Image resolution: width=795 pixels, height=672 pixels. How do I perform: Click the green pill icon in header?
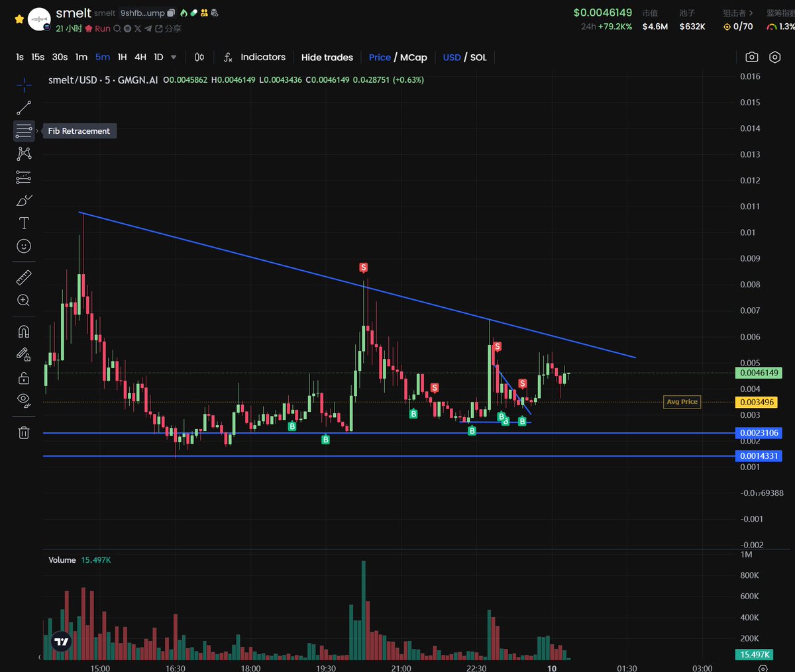[193, 13]
